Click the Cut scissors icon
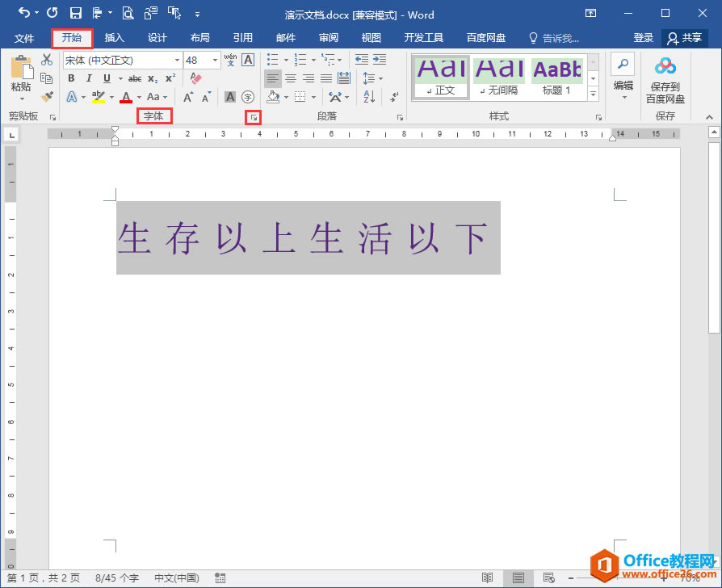 [47, 60]
